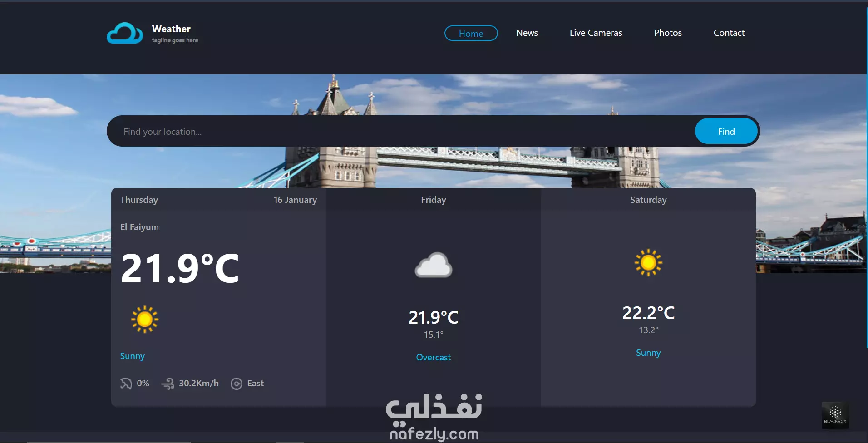Click Saturday's Sunny condition text

(x=648, y=353)
